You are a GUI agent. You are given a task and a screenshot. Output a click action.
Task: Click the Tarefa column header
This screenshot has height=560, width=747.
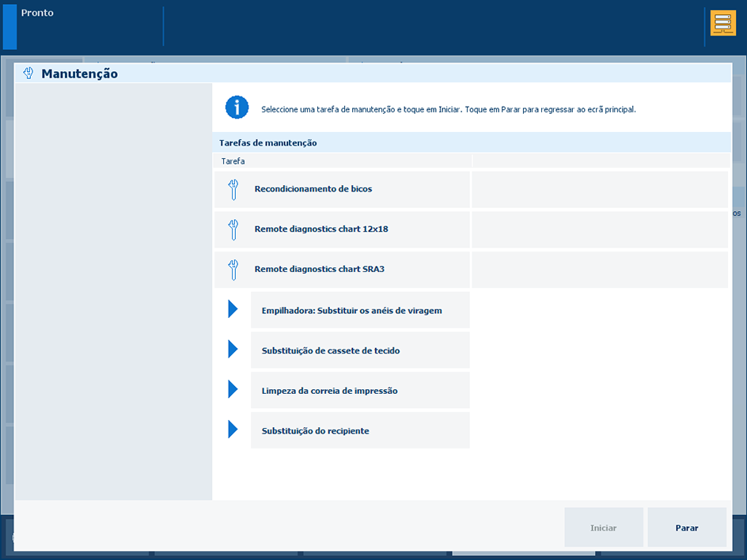pyautogui.click(x=343, y=161)
